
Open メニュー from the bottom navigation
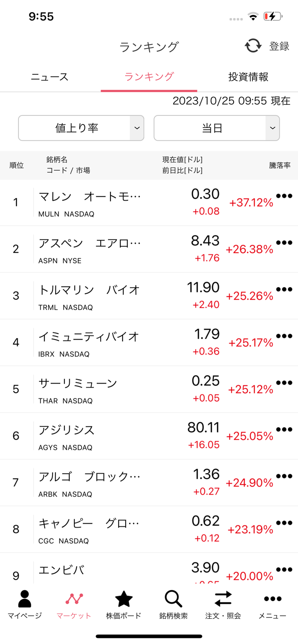pos(273,603)
